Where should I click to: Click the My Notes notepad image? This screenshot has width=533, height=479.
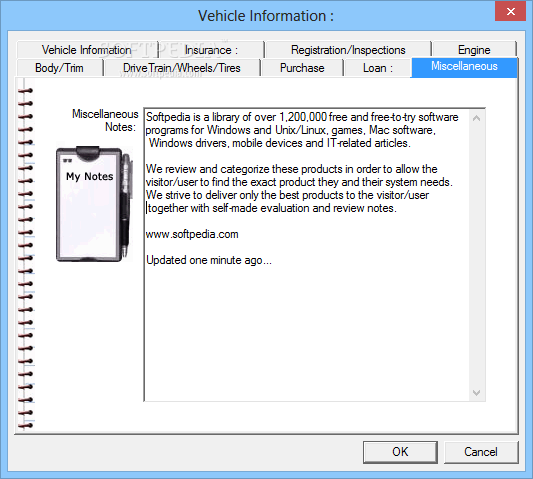click(94, 204)
